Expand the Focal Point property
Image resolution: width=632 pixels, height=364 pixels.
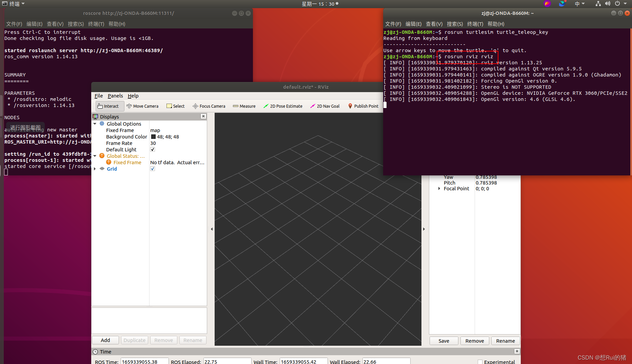[439, 189]
